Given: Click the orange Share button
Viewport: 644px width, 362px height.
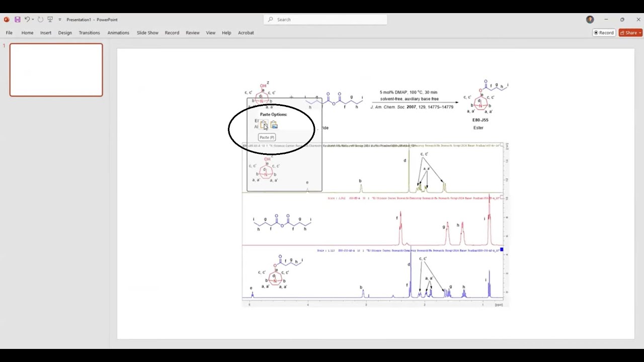Looking at the screenshot, I should [x=630, y=33].
